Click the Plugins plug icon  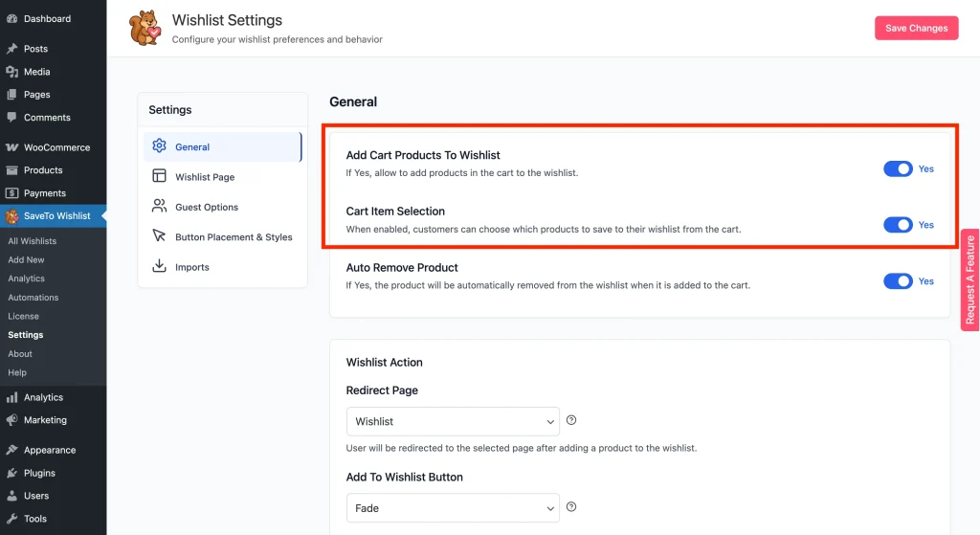coord(11,473)
